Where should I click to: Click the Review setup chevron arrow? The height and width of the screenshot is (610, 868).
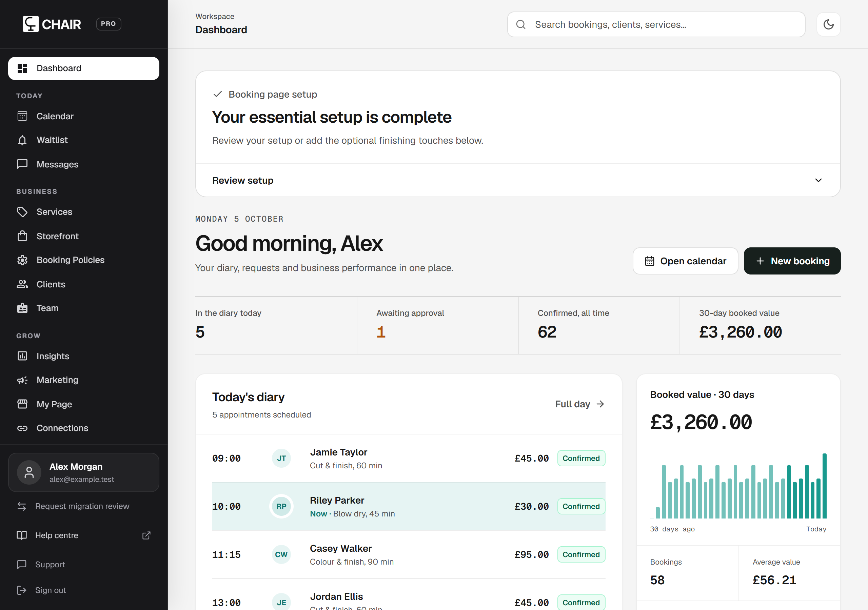(x=818, y=180)
